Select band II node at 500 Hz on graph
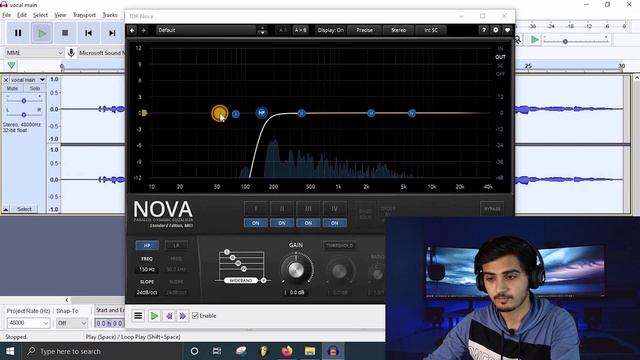The height and width of the screenshot is (360, 640). [301, 113]
